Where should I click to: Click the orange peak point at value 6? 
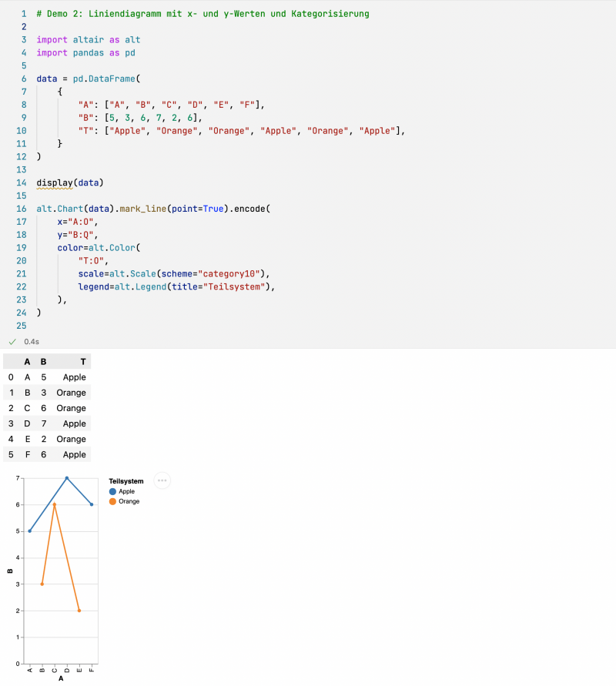[54, 504]
